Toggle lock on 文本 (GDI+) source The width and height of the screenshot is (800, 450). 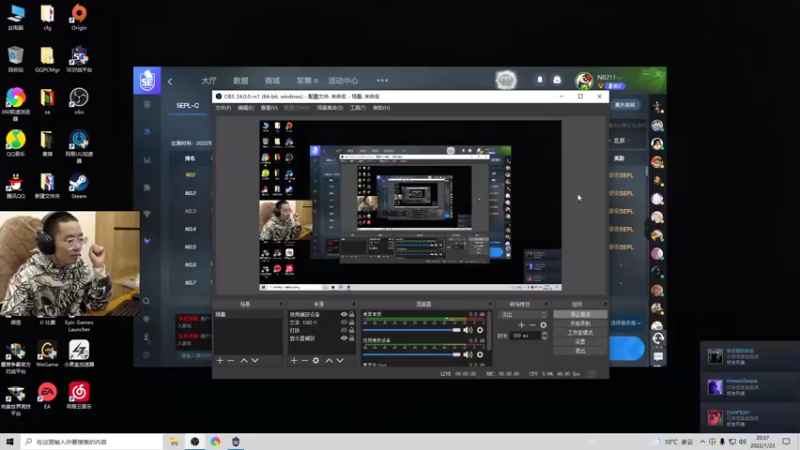352,322
